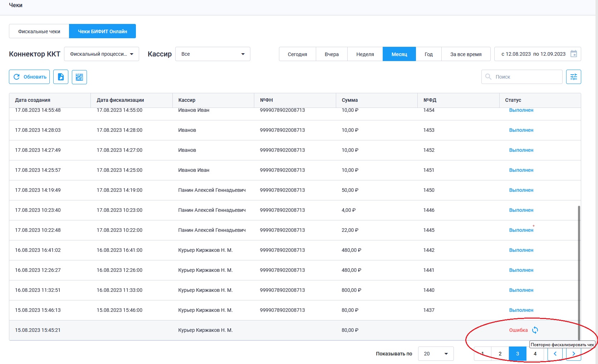Sort by Дата создания column header
Screen dimensions: 598x364
[50, 100]
